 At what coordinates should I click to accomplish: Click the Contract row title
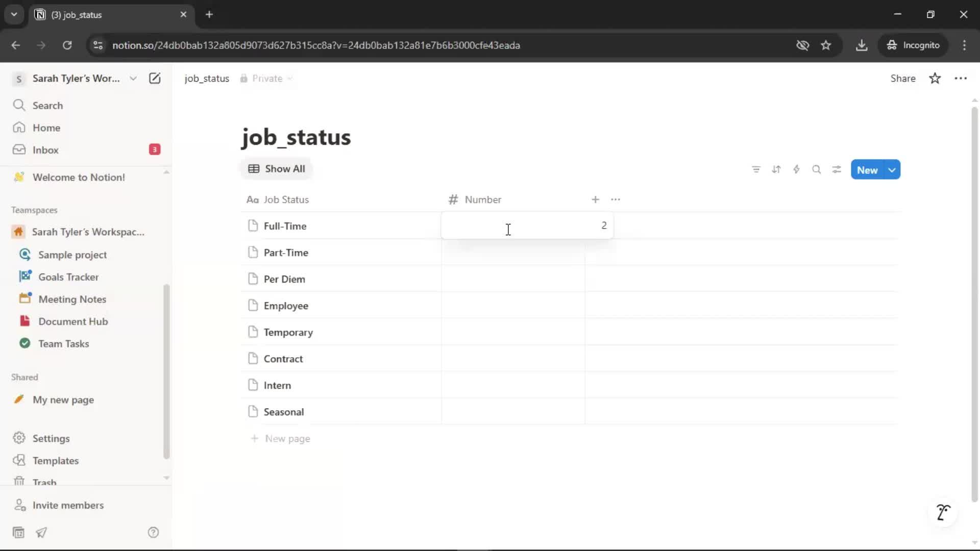click(x=283, y=359)
